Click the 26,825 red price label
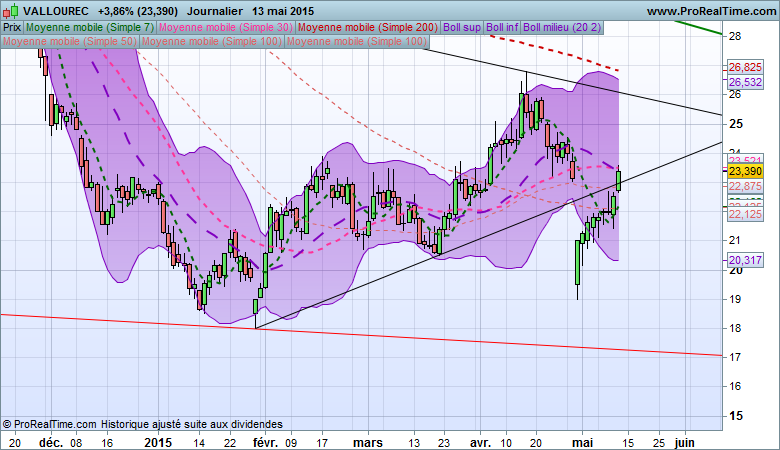The height and width of the screenshot is (450, 780). click(745, 67)
